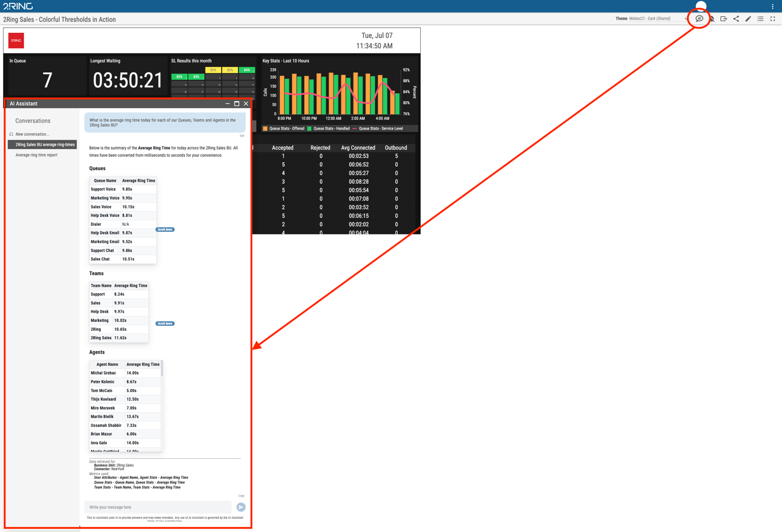The image size is (782, 532).
Task: Open the AI Assistant chat icon
Action: point(699,19)
